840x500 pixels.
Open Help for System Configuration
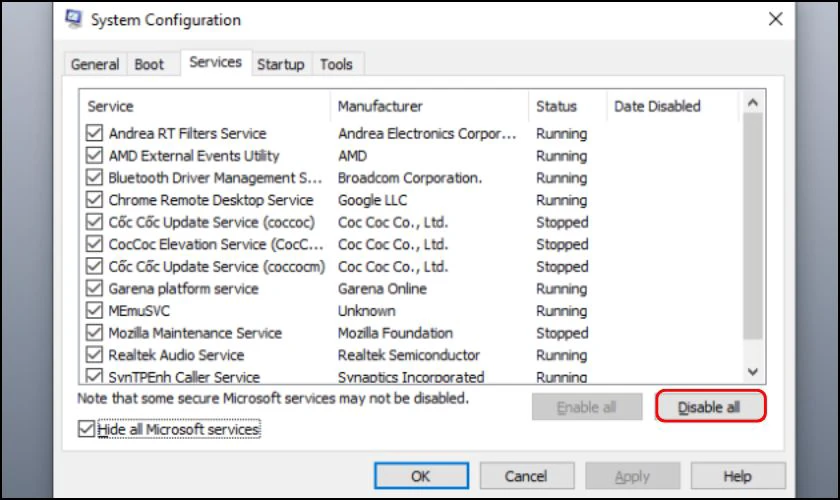(x=738, y=476)
